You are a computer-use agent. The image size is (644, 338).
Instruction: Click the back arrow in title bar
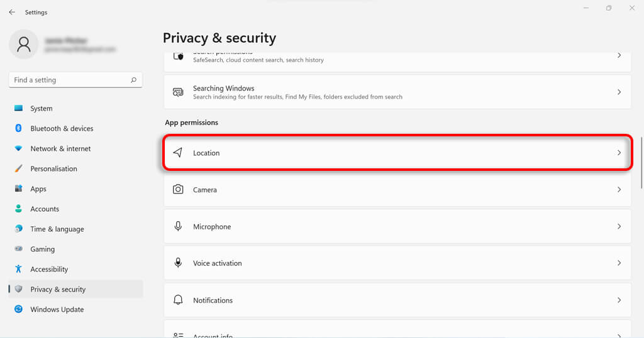pos(12,12)
